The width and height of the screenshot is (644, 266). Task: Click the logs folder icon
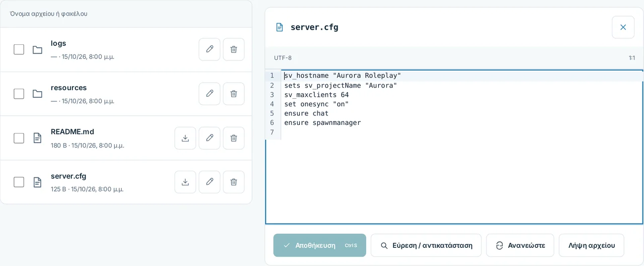[37, 49]
